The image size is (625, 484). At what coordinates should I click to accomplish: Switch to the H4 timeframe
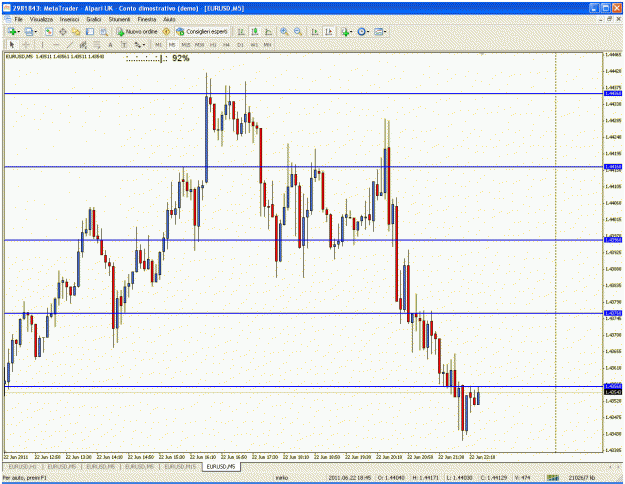click(x=226, y=45)
